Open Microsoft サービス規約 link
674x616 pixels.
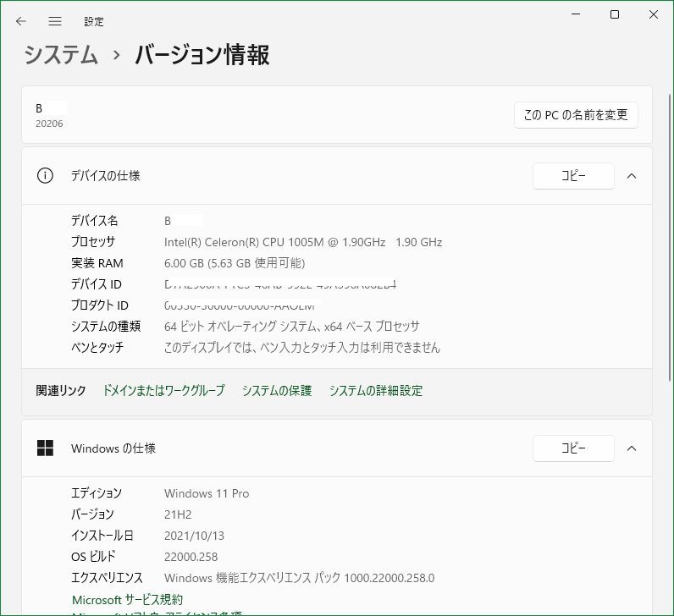pos(127,599)
